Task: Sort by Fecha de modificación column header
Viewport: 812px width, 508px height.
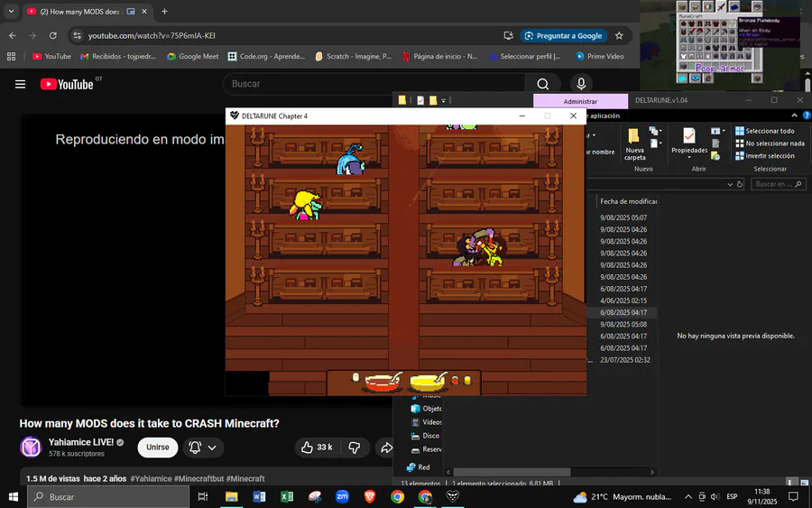Action: pos(627,201)
